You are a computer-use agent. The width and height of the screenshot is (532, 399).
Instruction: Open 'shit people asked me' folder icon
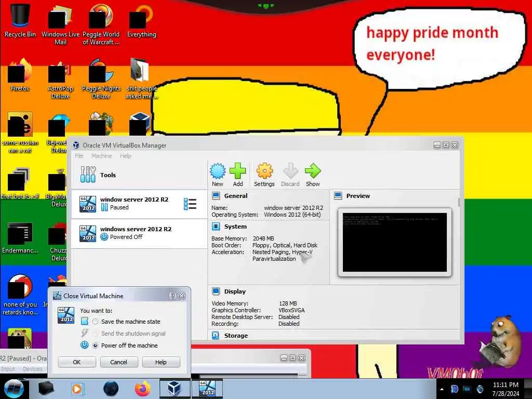141,79
